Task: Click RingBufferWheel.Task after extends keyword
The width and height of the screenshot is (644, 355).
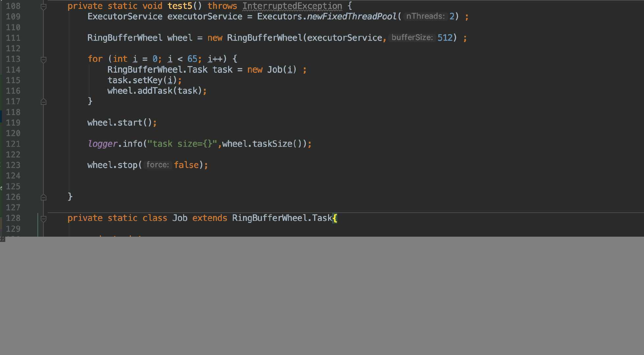Action: point(282,218)
